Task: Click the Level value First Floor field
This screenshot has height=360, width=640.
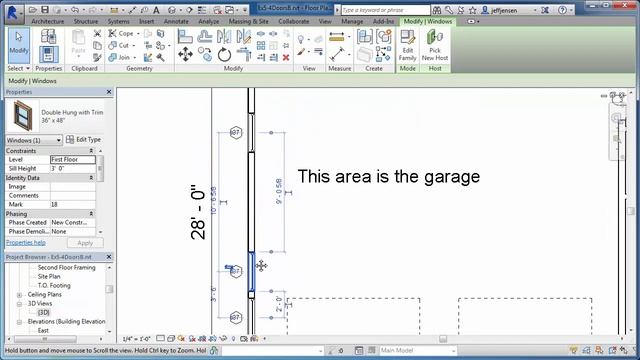Action: pos(73,160)
